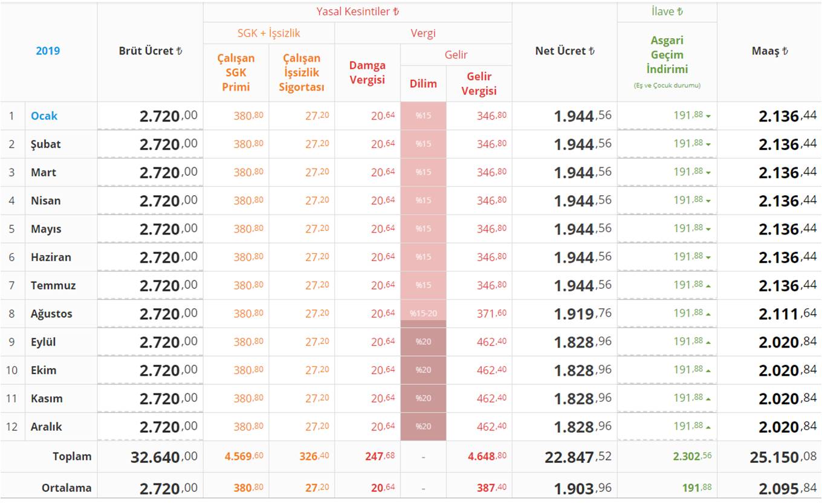822x504 pixels.
Task: Click the "Brüt Ücret ₺" column header
Action: click(150, 51)
